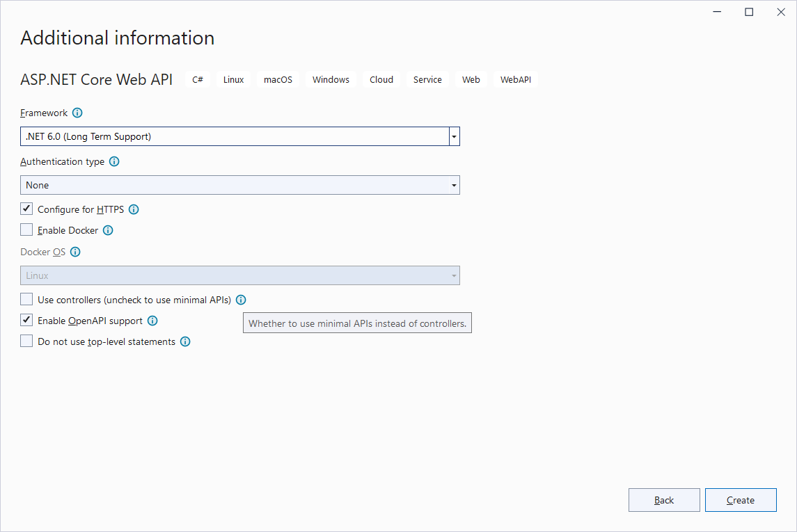Screen dimensions: 797x532
Task: Check Do not use top-level statements
Action: (x=26, y=340)
